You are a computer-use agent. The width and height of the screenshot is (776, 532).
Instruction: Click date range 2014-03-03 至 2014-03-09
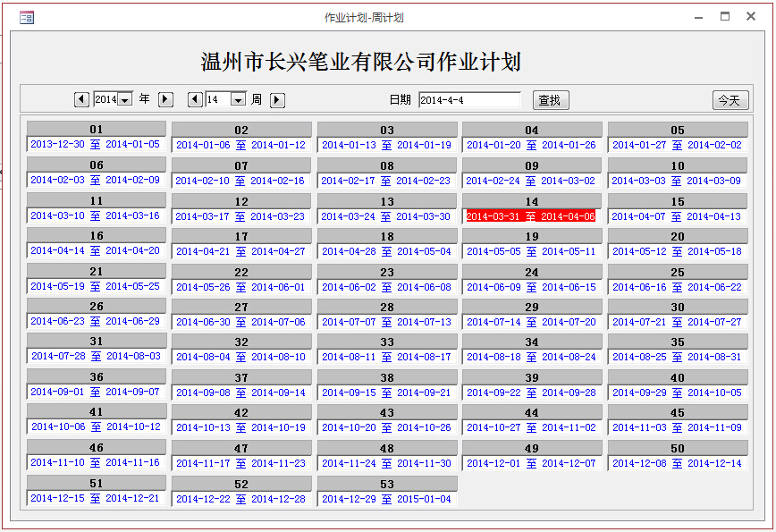676,181
